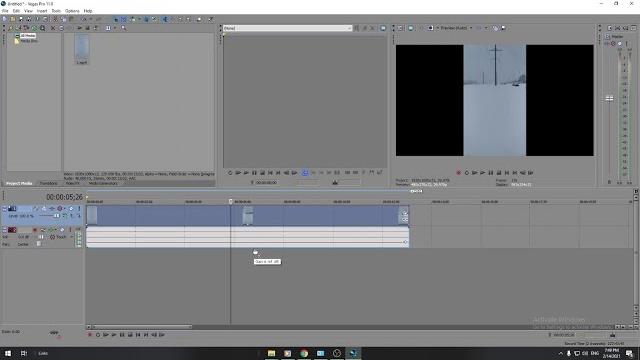Toggle Lock Envelopes to Events
This screenshot has height=360, width=640.
click(x=146, y=19)
